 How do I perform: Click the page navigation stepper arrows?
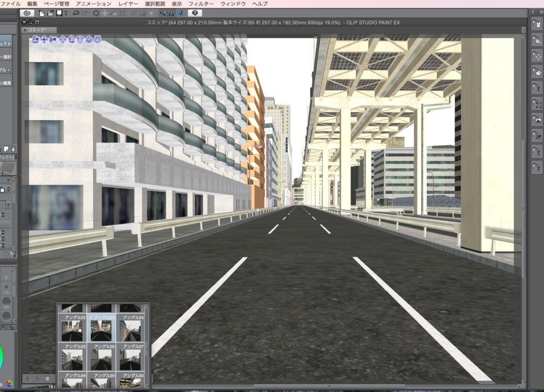[x=66, y=12]
